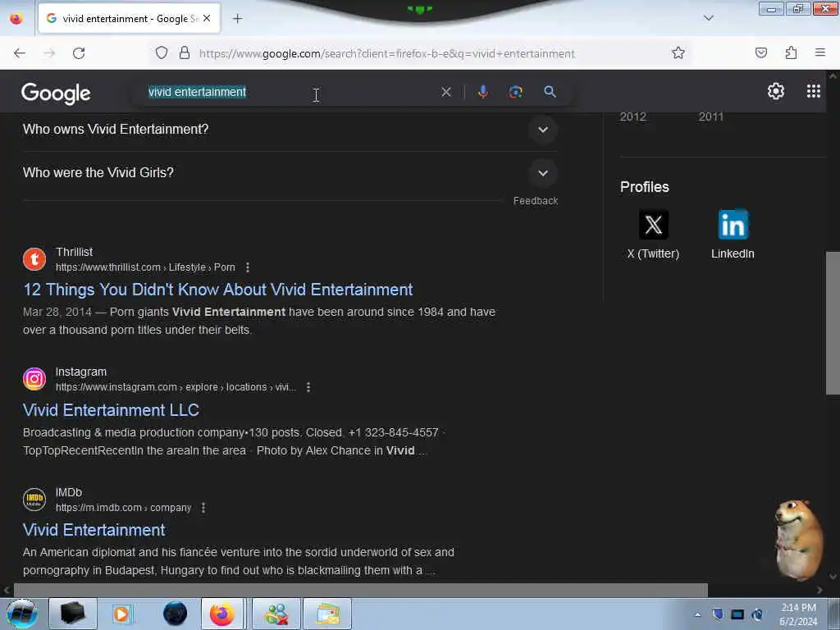Click the Thrillist site URL text
The height and width of the screenshot is (630, 840).
click(x=145, y=267)
